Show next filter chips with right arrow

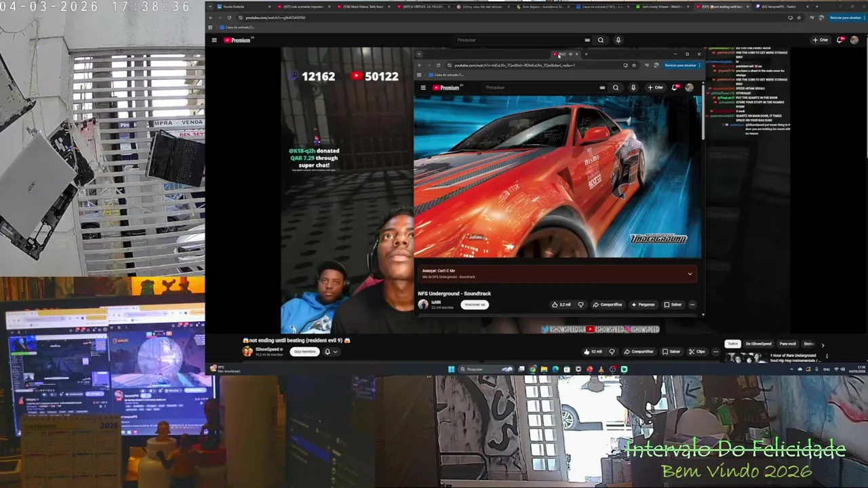pos(823,344)
